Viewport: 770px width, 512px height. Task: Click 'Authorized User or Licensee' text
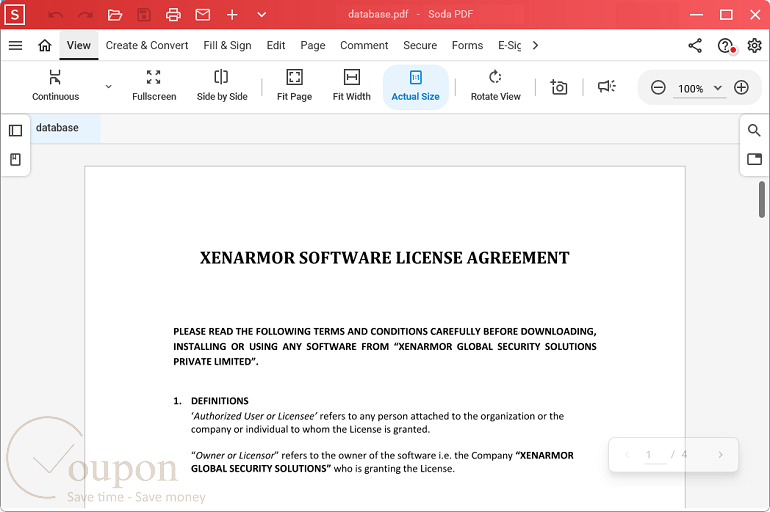point(254,416)
